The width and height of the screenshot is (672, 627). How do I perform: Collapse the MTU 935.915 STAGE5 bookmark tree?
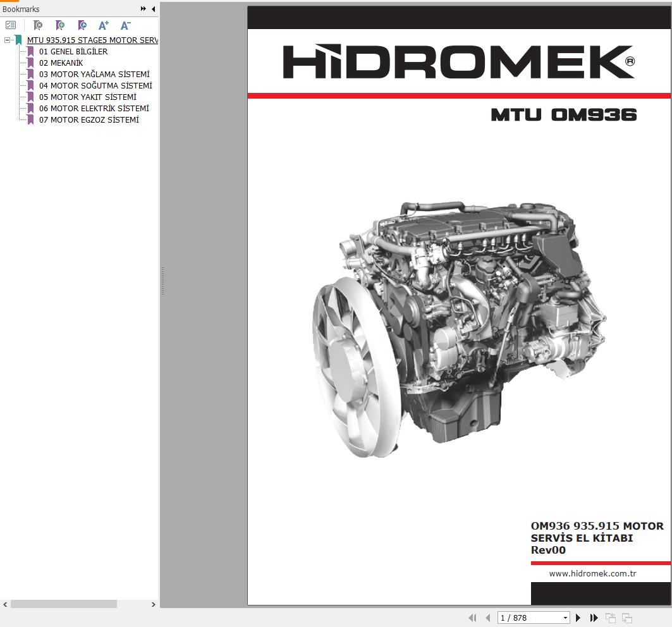7,40
